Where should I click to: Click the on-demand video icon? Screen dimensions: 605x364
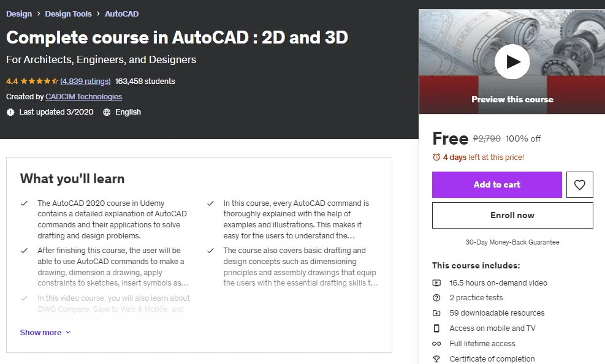(x=436, y=283)
